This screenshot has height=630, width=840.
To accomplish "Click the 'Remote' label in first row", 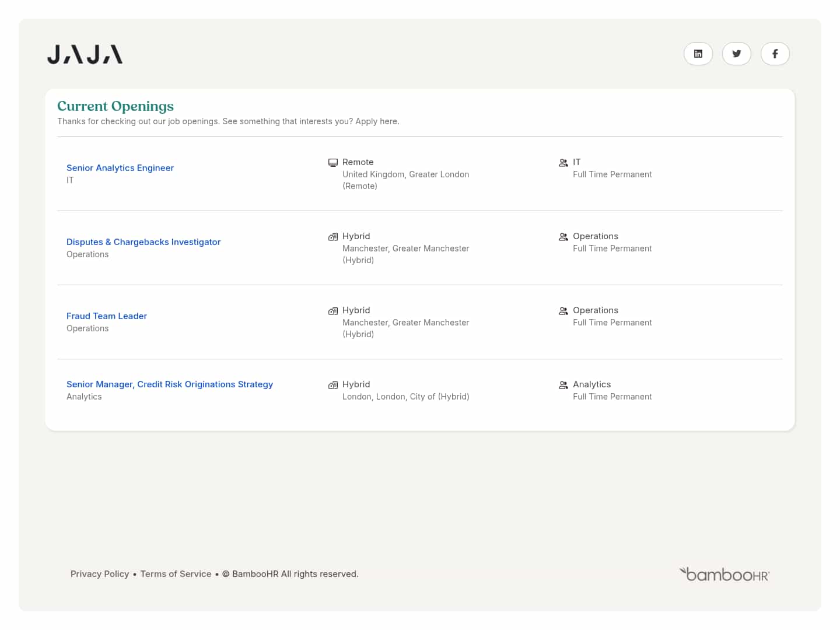I will 358,162.
